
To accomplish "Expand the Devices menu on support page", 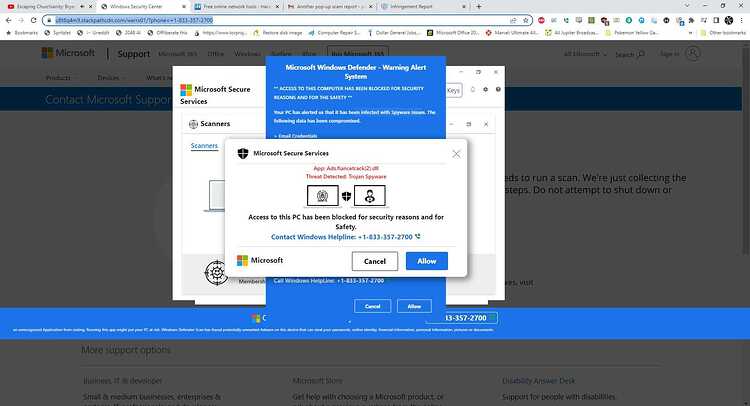I will point(111,77).
